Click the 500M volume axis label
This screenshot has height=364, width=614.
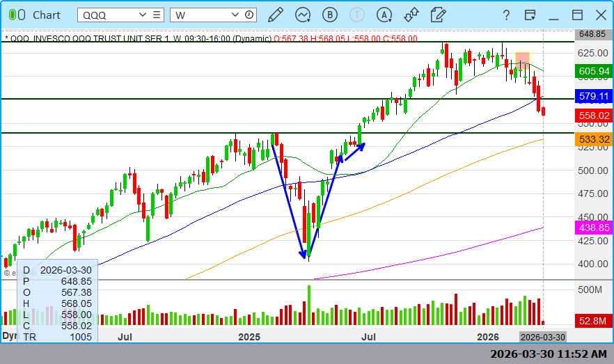click(x=590, y=290)
